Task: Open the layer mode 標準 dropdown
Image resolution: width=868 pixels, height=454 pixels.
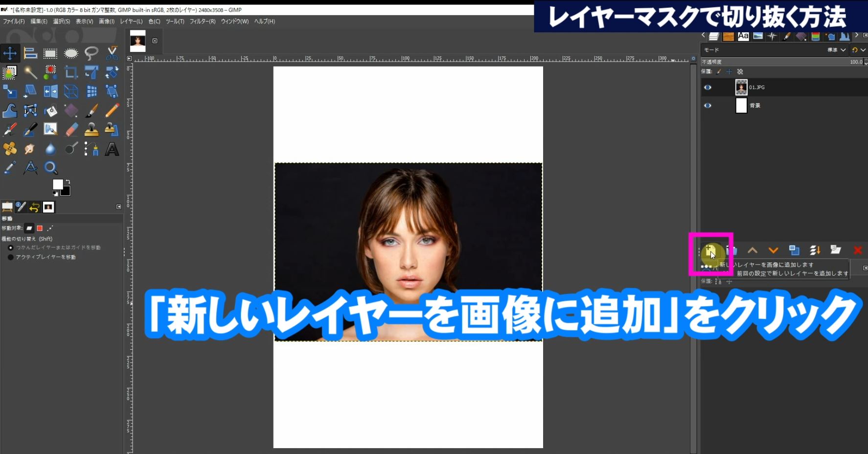Action: 837,50
